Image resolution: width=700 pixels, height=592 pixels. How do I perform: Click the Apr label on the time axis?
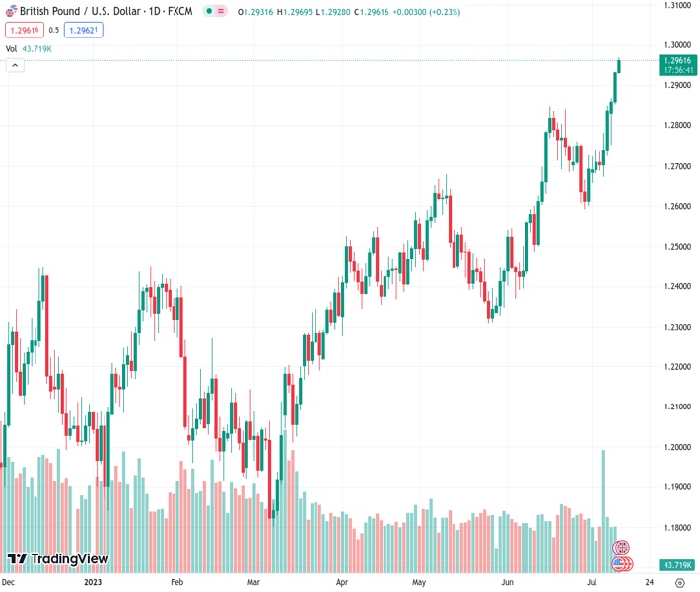click(x=341, y=583)
